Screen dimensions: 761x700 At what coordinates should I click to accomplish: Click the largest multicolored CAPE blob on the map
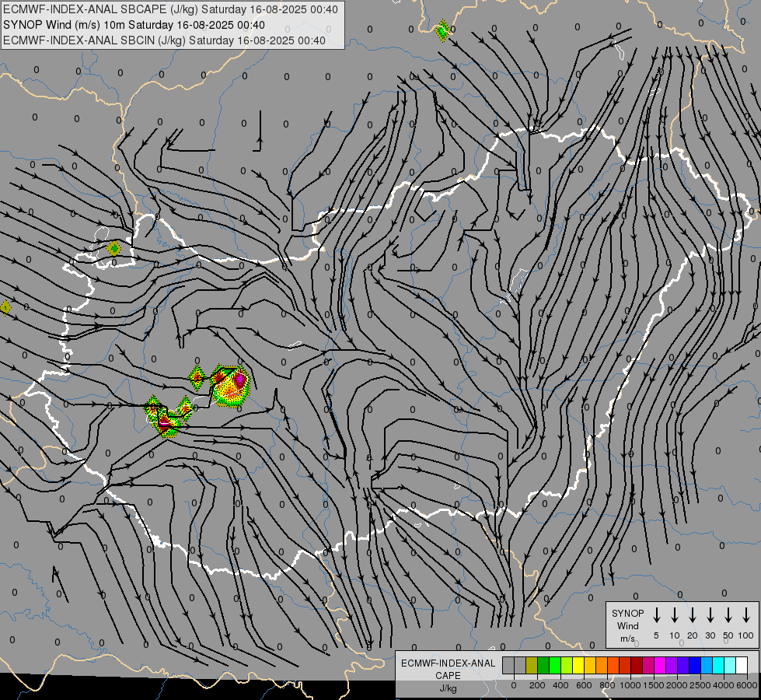tap(231, 385)
